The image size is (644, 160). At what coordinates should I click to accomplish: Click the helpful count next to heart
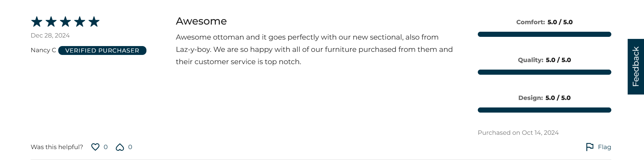click(106, 147)
